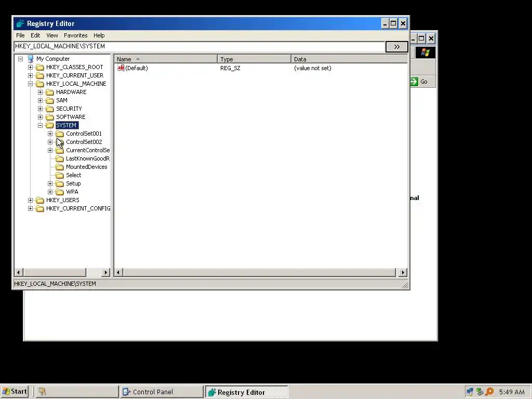Click the safely remove hardware tray icon
Image resolution: width=532 pixels, height=399 pixels.
click(x=480, y=392)
